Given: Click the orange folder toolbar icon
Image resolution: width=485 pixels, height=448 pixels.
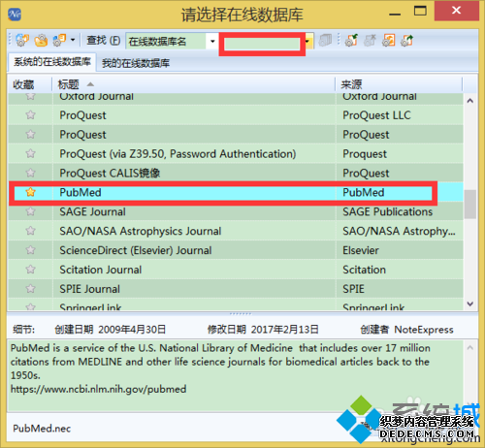Looking at the screenshot, I should point(41,41).
